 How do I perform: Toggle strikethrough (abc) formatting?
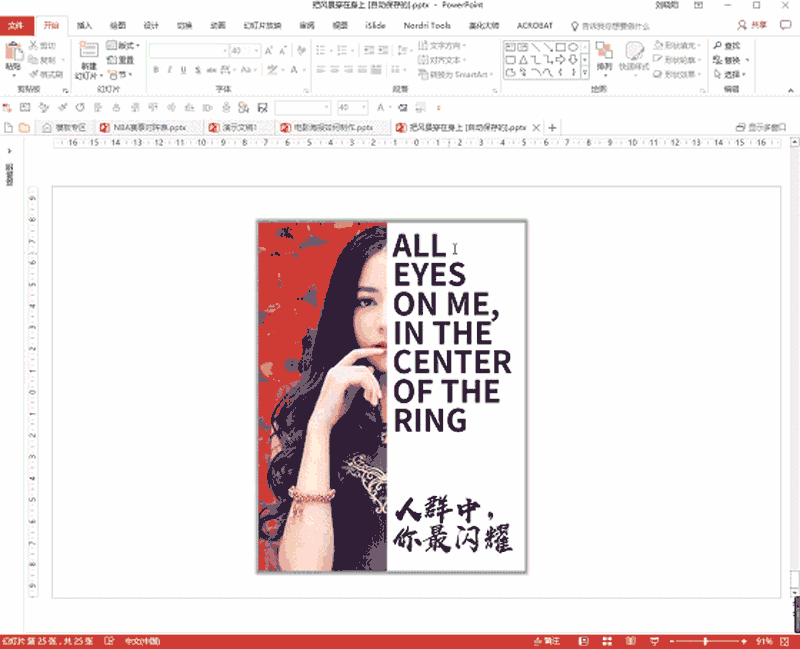pos(211,70)
